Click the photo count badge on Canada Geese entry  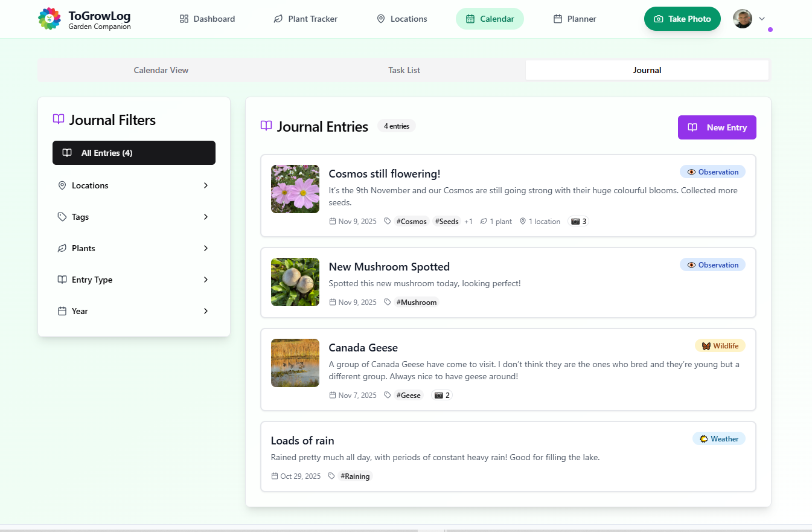coord(442,396)
